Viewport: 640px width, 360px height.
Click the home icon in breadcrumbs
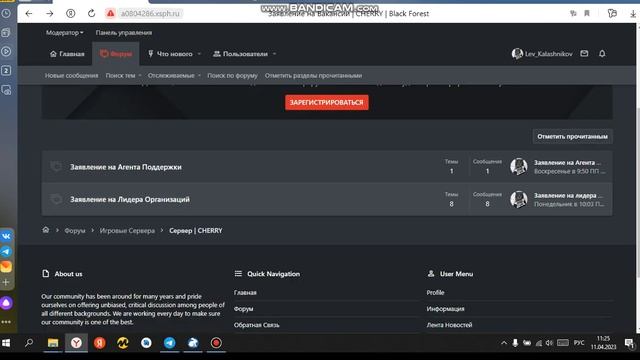46,230
